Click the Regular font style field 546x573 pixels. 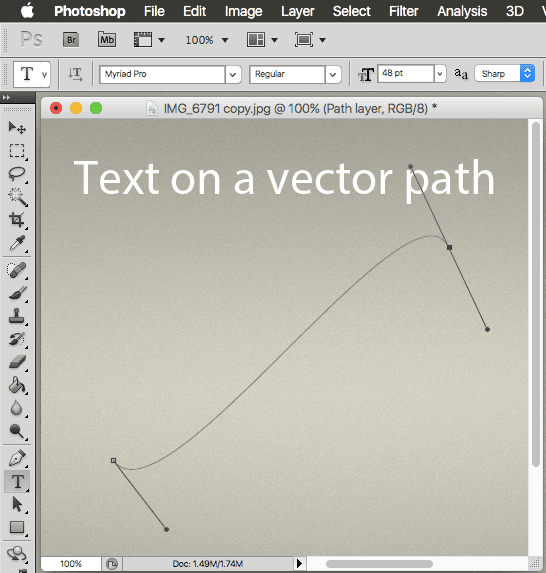click(287, 75)
